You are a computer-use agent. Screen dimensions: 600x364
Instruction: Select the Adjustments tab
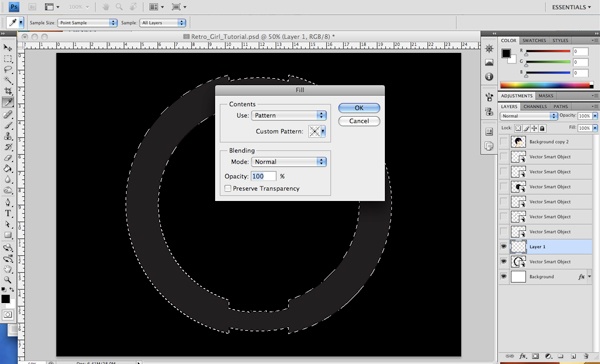[x=517, y=96]
